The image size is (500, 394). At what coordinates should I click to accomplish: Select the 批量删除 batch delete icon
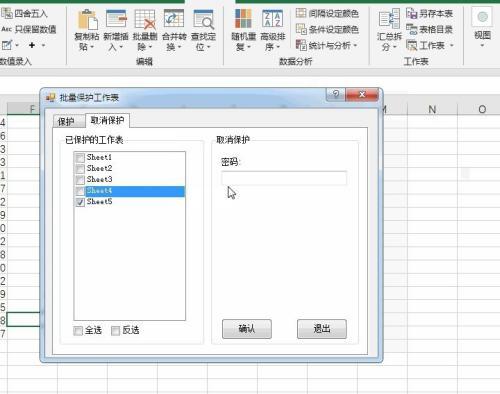coord(145,19)
